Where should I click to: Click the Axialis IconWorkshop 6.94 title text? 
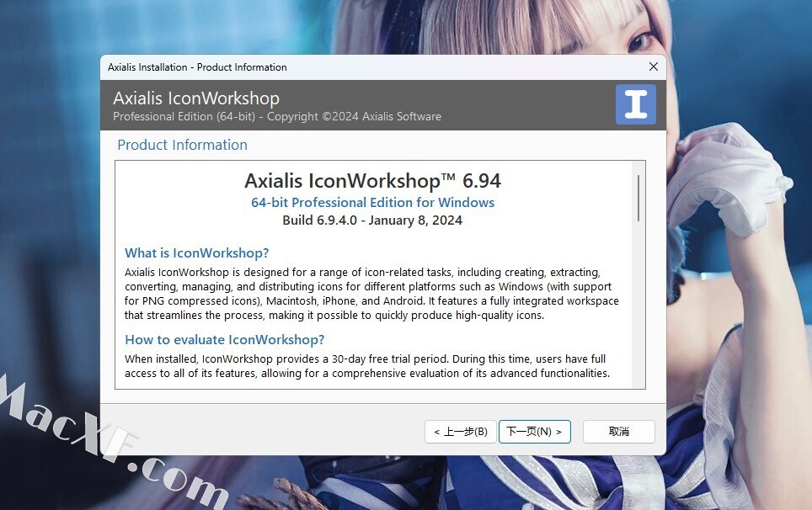coord(373,181)
